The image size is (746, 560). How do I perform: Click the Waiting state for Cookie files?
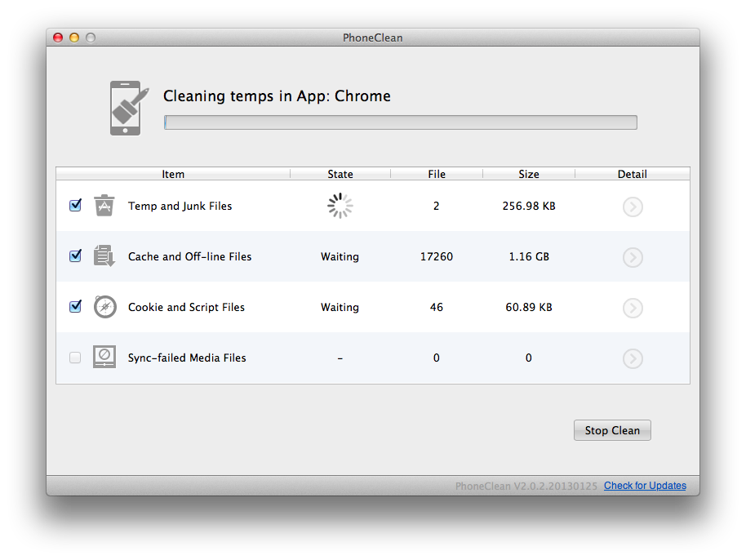click(x=340, y=307)
